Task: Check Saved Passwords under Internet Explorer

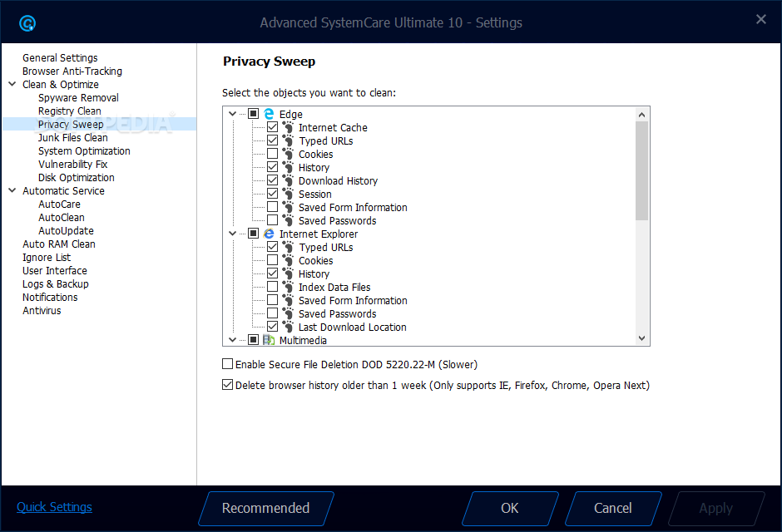Action: pos(272,313)
